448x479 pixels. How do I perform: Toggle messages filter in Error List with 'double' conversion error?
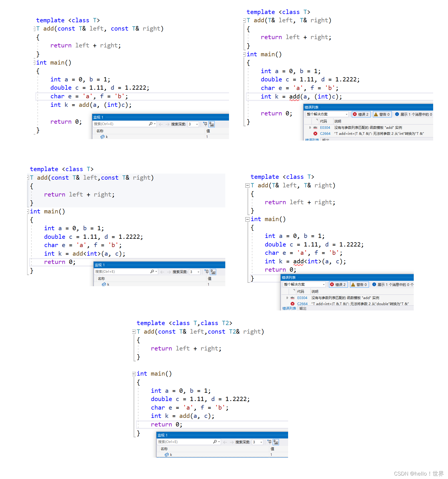393,284
